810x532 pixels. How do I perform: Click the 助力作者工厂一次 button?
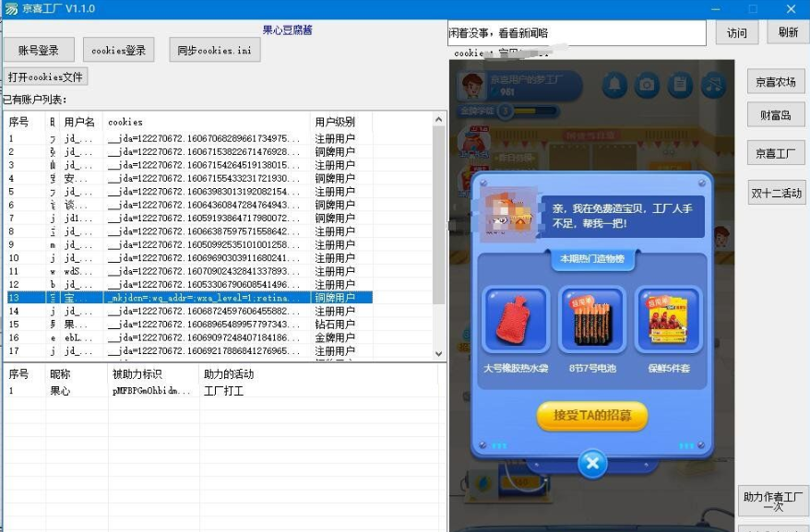773,501
